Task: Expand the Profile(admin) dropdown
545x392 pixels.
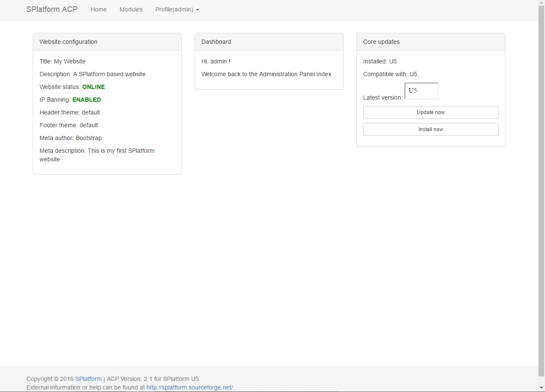Action: (x=177, y=9)
